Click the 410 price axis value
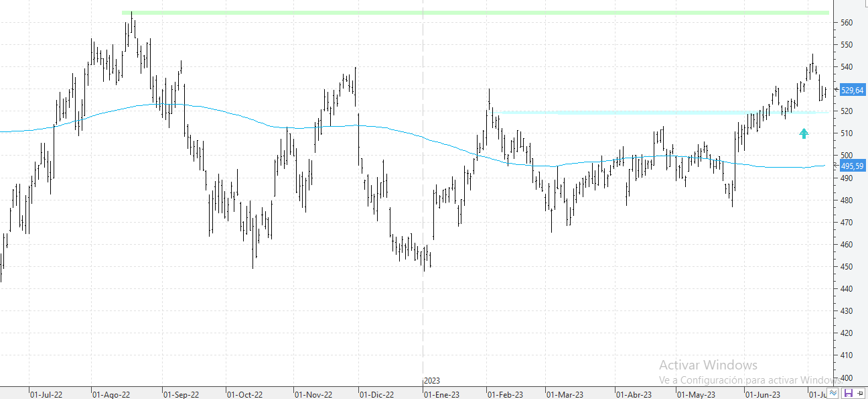Image resolution: width=868 pixels, height=399 pixels. pos(847,355)
